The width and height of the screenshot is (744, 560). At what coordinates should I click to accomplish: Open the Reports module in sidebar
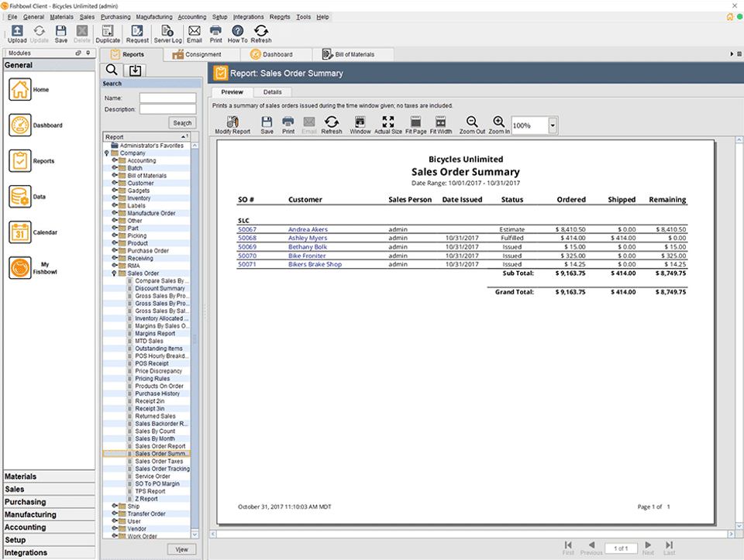pyautogui.click(x=20, y=161)
